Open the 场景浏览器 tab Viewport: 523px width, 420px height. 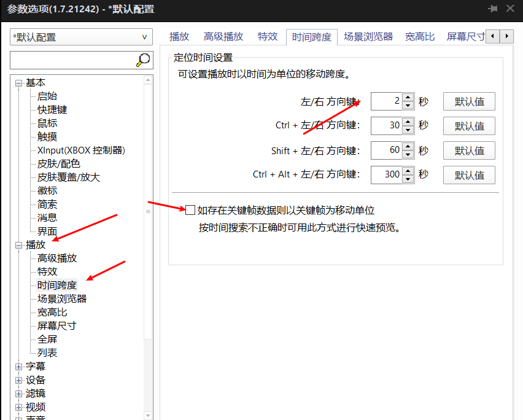tap(368, 36)
